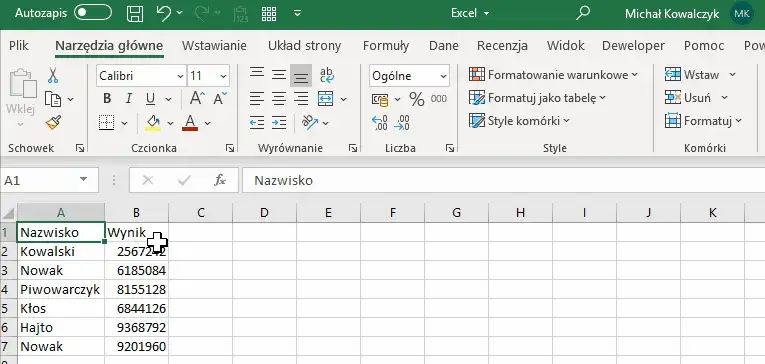
Task: Toggle Italic formatting
Action: (x=129, y=99)
